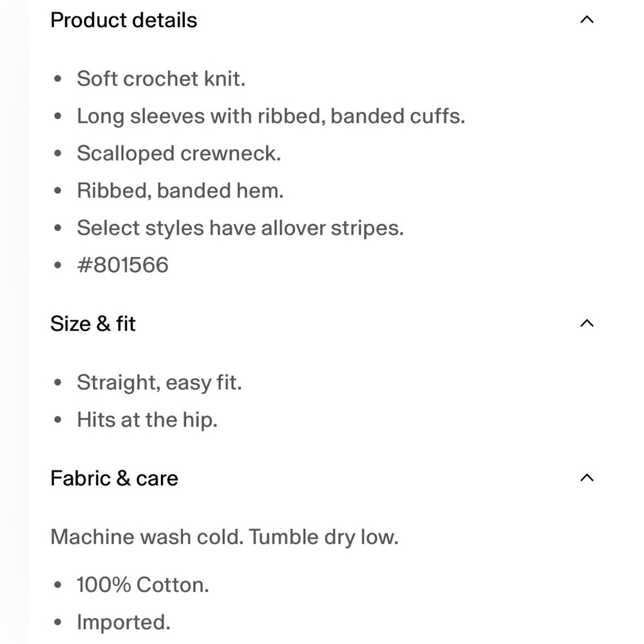Click the 'Ribbed, banded hem.' bullet item
Image resolution: width=644 pixels, height=644 pixels.
pyautogui.click(x=180, y=191)
